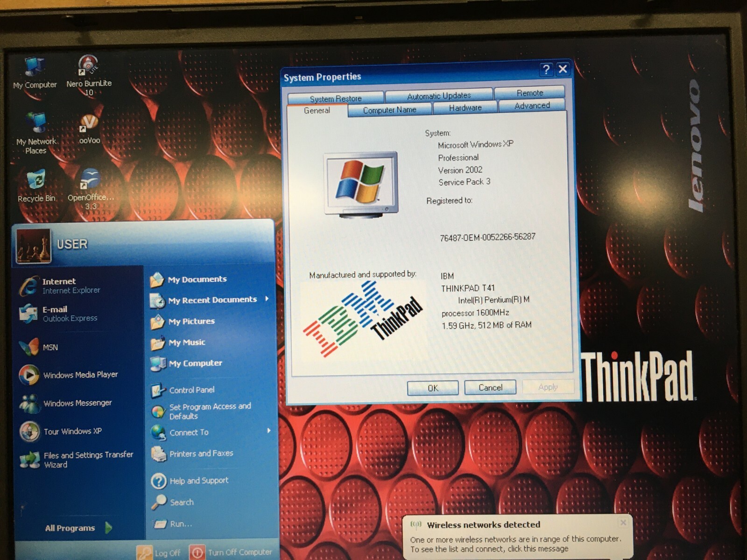Expand All Programs menu
This screenshot has width=747, height=560.
tap(78, 528)
